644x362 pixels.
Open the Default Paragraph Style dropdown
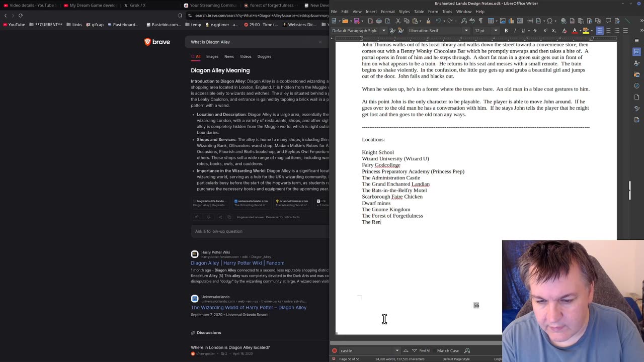coord(384,31)
